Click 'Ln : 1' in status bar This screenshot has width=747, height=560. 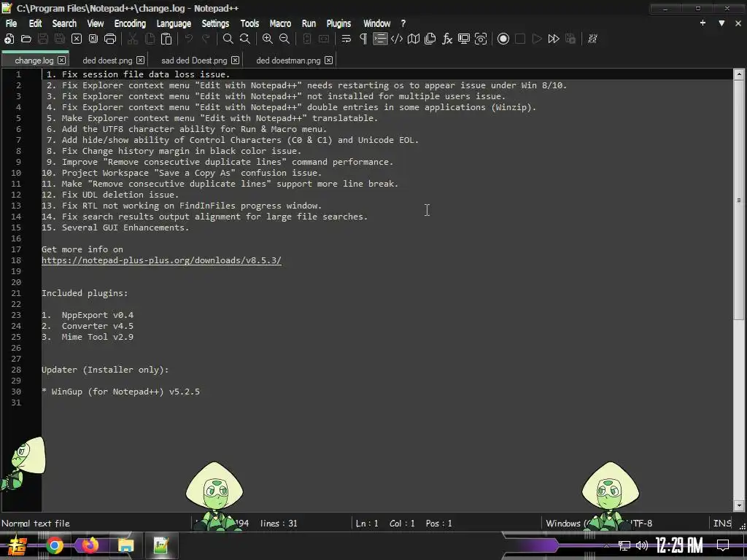(367, 524)
